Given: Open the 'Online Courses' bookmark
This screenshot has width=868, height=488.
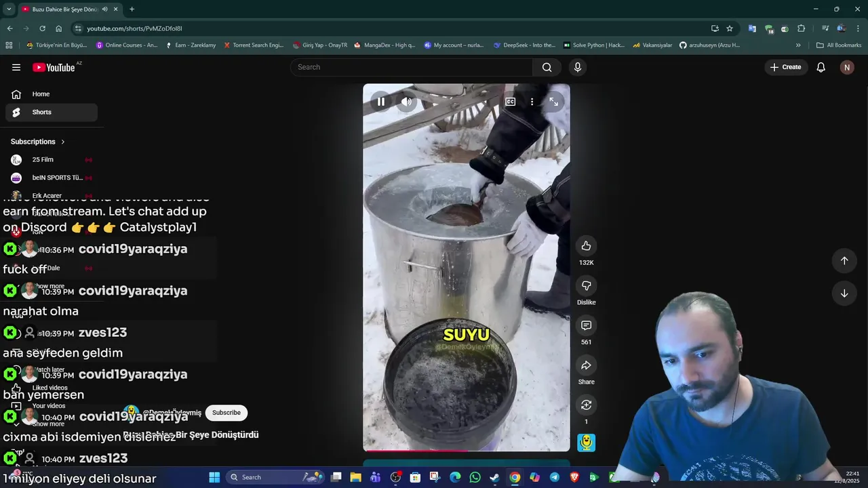Looking at the screenshot, I should [127, 45].
